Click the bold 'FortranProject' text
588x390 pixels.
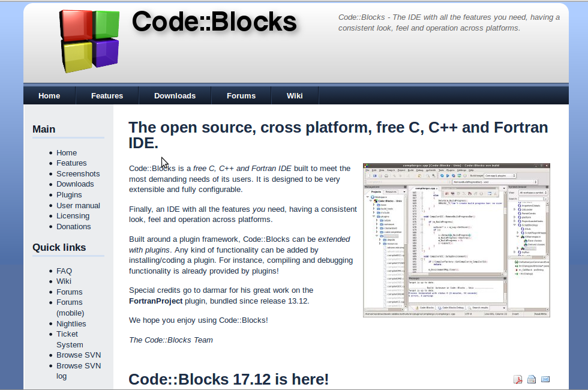pos(155,301)
